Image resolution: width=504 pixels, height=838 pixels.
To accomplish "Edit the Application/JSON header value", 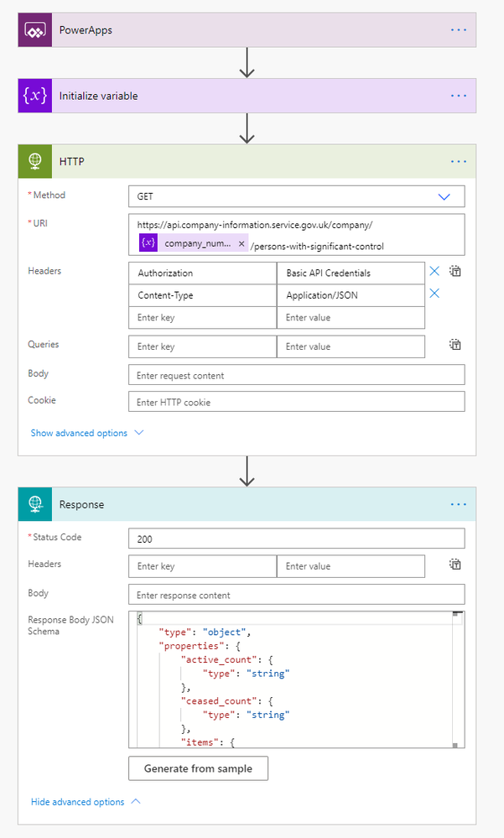I will click(x=351, y=295).
